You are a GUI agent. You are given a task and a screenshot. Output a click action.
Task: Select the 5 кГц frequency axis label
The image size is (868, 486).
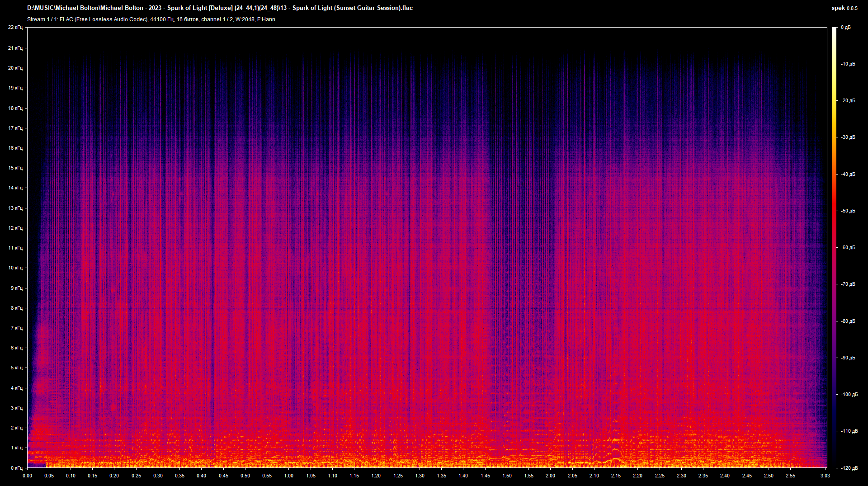[16, 368]
